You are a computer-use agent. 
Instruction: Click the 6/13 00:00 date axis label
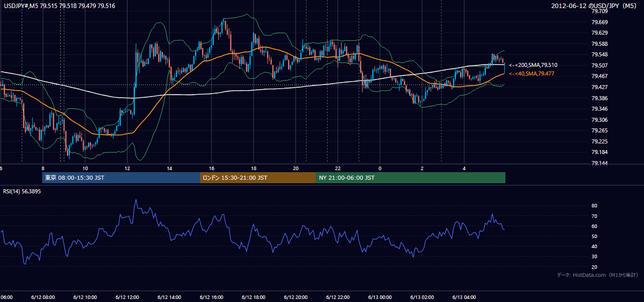coord(379,297)
